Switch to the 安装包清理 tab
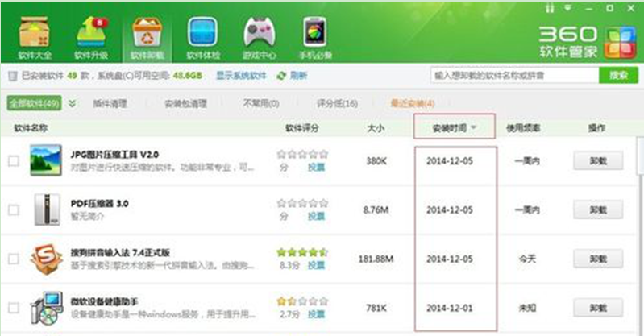Screen dimensions: 644x336 click(185, 104)
